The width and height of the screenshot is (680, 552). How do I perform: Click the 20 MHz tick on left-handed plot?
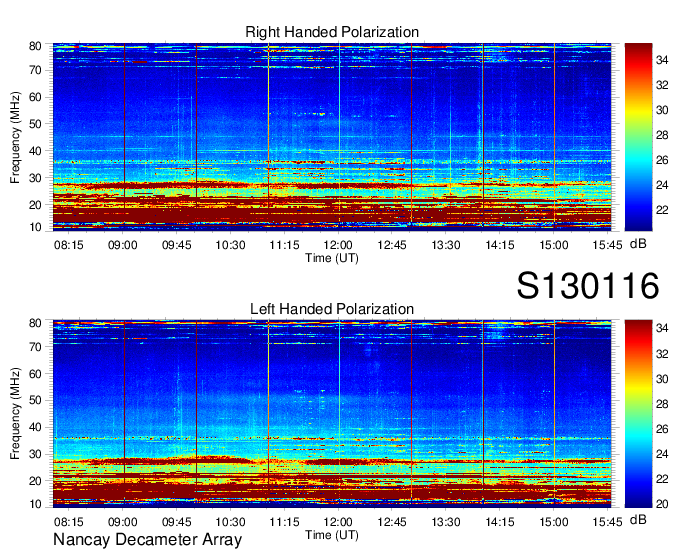[35, 481]
